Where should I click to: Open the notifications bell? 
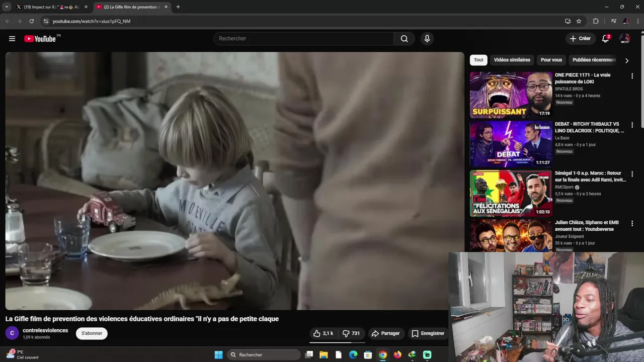click(606, 39)
